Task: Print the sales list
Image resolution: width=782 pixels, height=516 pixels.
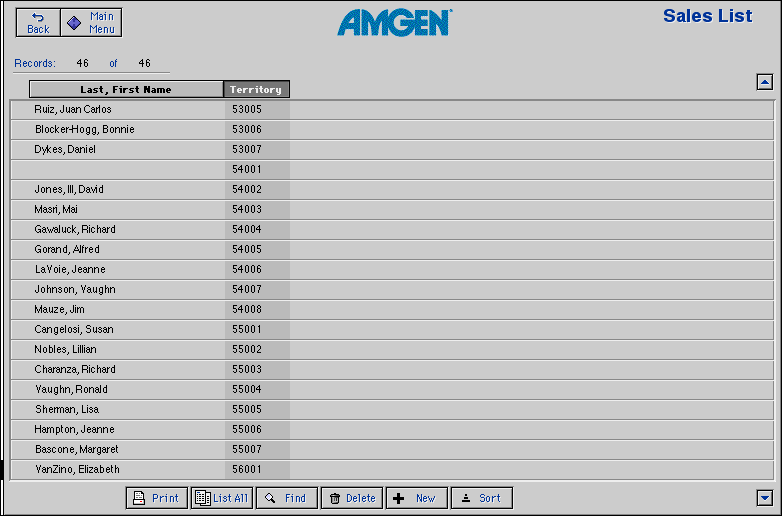Action: point(157,498)
